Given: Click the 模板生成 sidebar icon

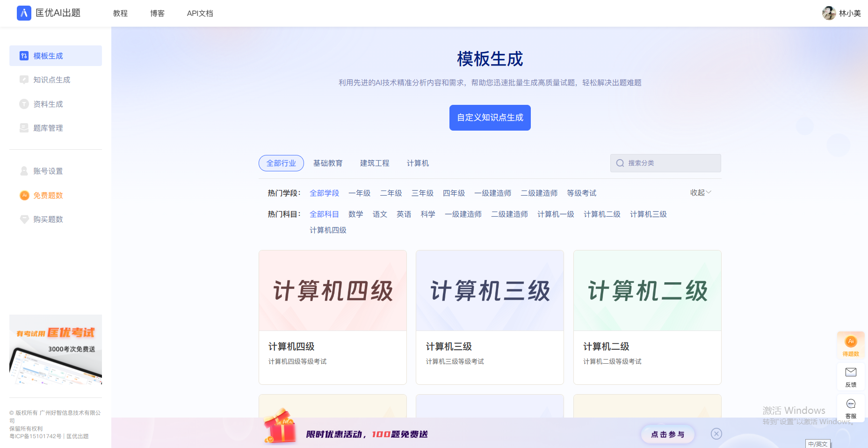Looking at the screenshot, I should coord(24,56).
